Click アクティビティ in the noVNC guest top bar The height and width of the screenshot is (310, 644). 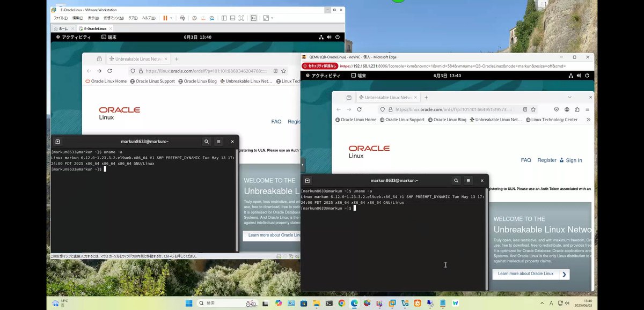[x=322, y=76]
